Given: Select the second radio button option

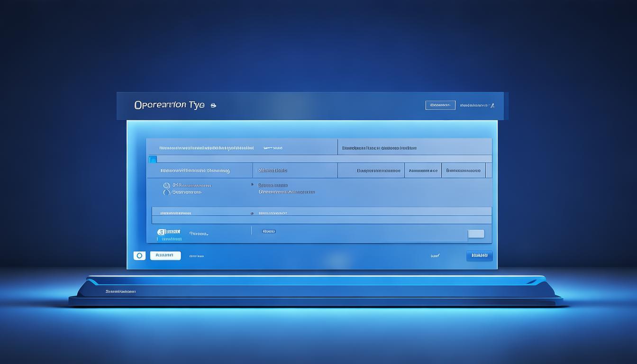Looking at the screenshot, I should click(x=166, y=192).
